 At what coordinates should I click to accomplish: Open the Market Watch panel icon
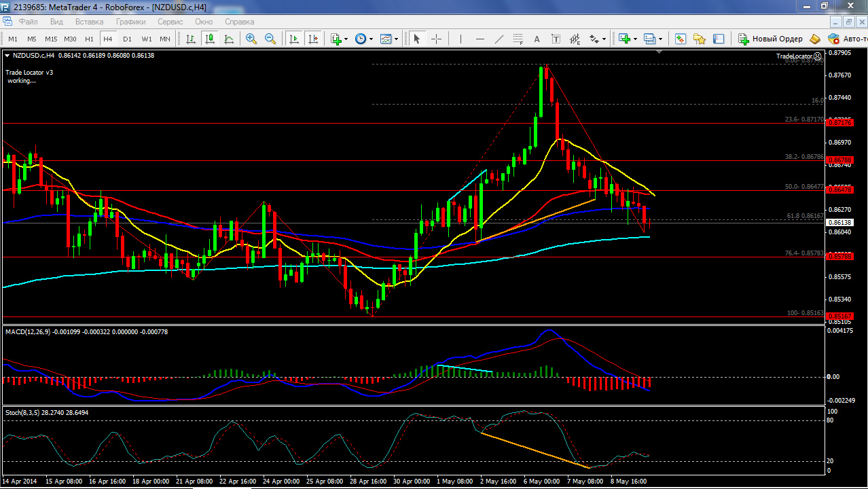[x=681, y=39]
